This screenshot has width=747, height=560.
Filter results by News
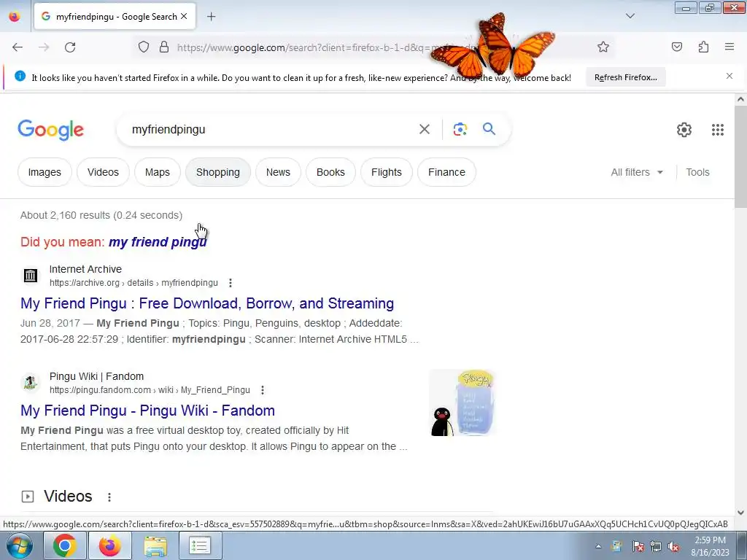(278, 172)
